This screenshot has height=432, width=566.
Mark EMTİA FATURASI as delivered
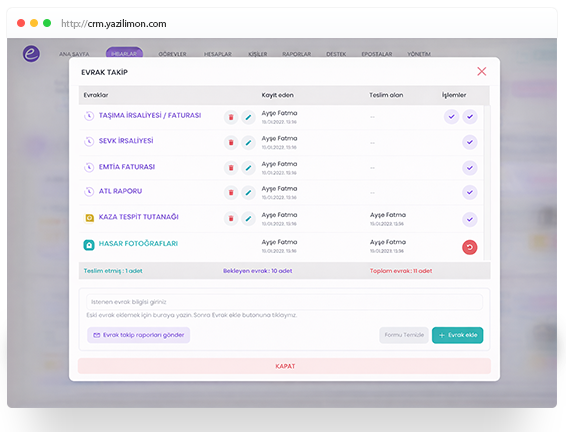click(x=470, y=168)
